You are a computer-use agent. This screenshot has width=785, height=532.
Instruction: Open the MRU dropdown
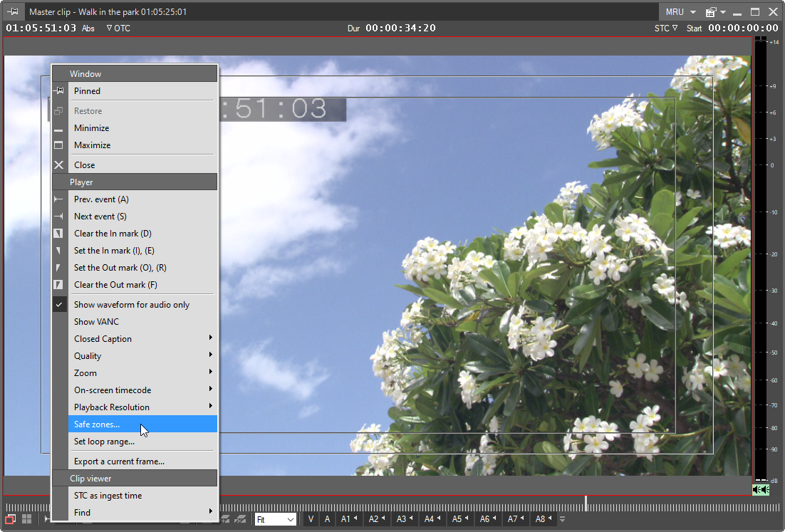(x=680, y=12)
